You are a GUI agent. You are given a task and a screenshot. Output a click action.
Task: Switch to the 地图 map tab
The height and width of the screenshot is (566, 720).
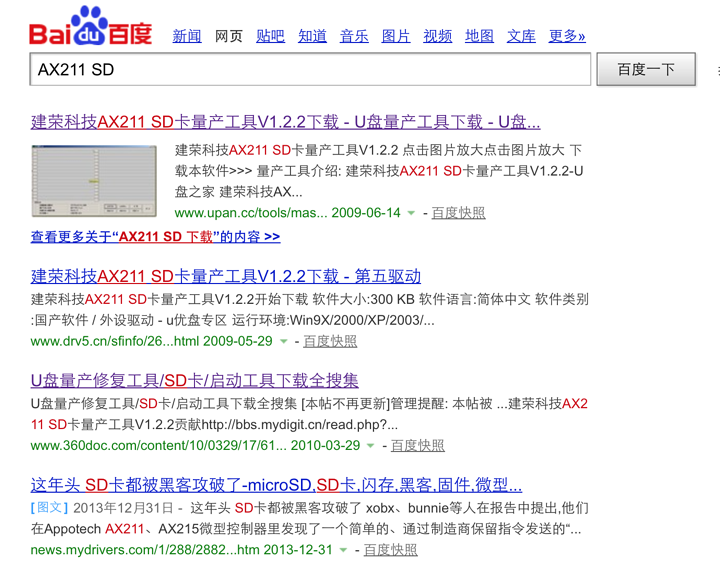click(x=479, y=36)
